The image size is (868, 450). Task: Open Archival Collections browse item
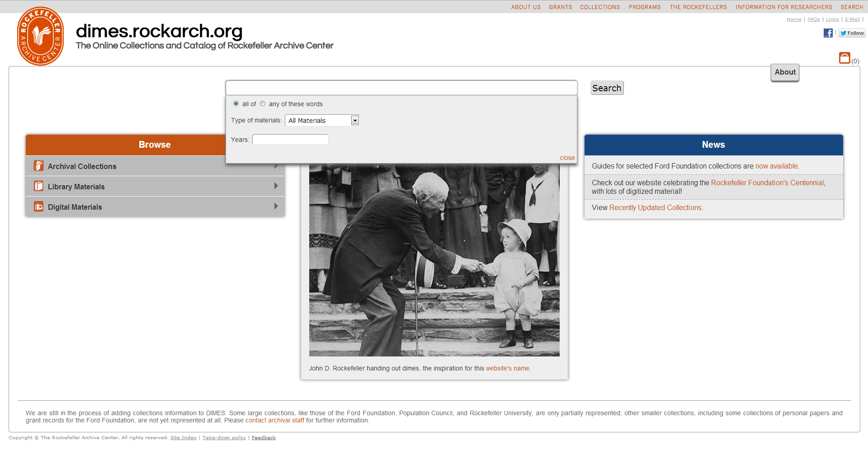(x=155, y=166)
